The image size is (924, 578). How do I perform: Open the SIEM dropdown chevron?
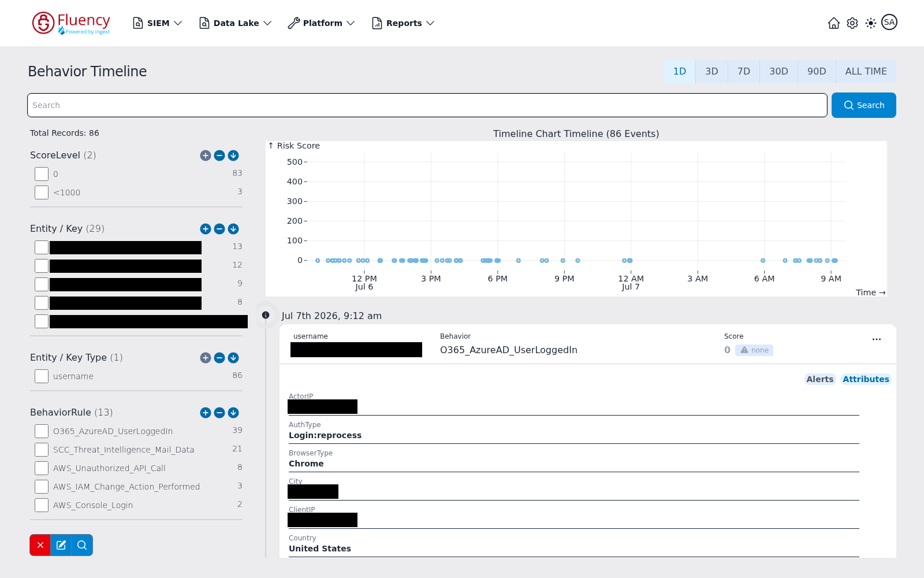[x=178, y=23]
